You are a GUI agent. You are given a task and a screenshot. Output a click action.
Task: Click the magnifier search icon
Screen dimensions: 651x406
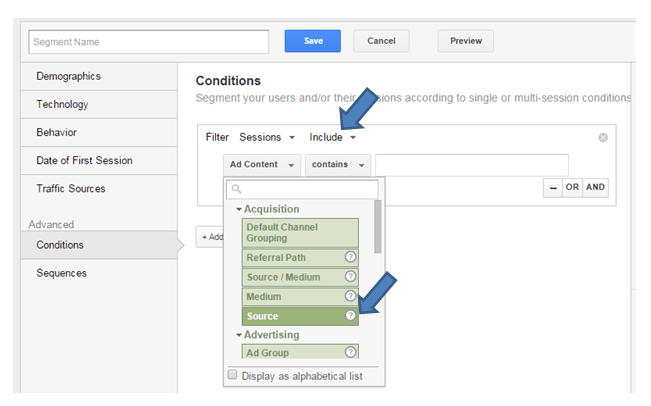237,189
